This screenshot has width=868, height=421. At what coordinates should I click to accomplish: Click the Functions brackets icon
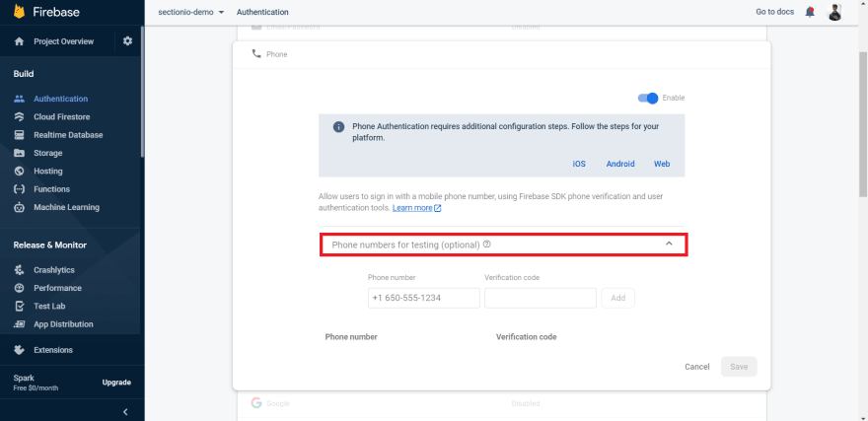tap(20, 189)
